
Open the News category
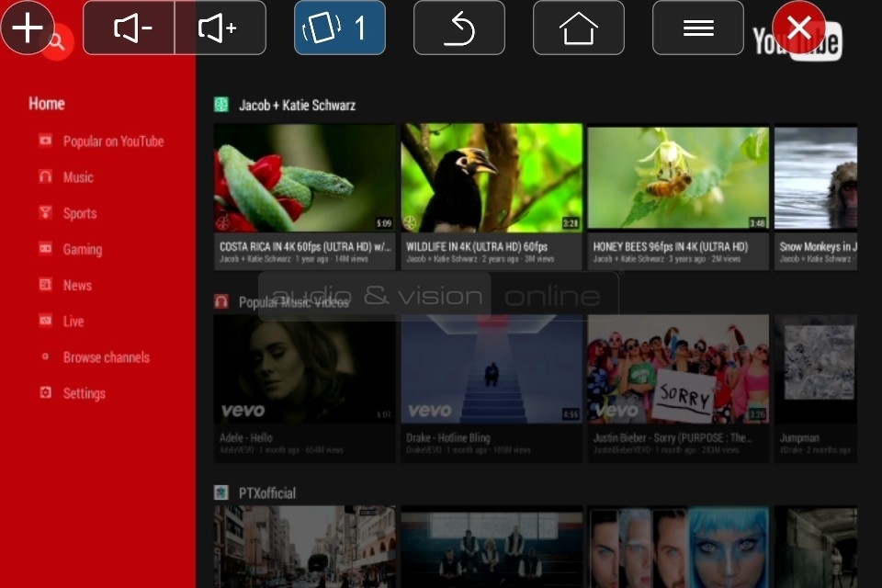pyautogui.click(x=77, y=286)
